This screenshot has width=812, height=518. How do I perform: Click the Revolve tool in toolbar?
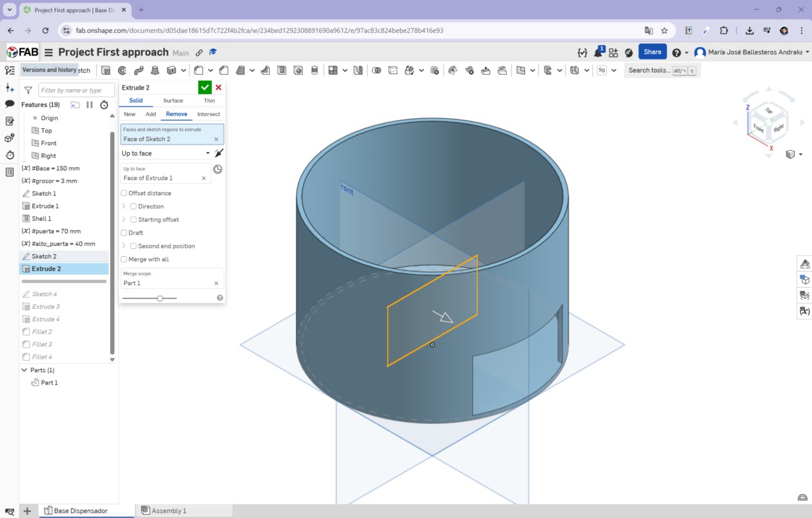point(122,70)
